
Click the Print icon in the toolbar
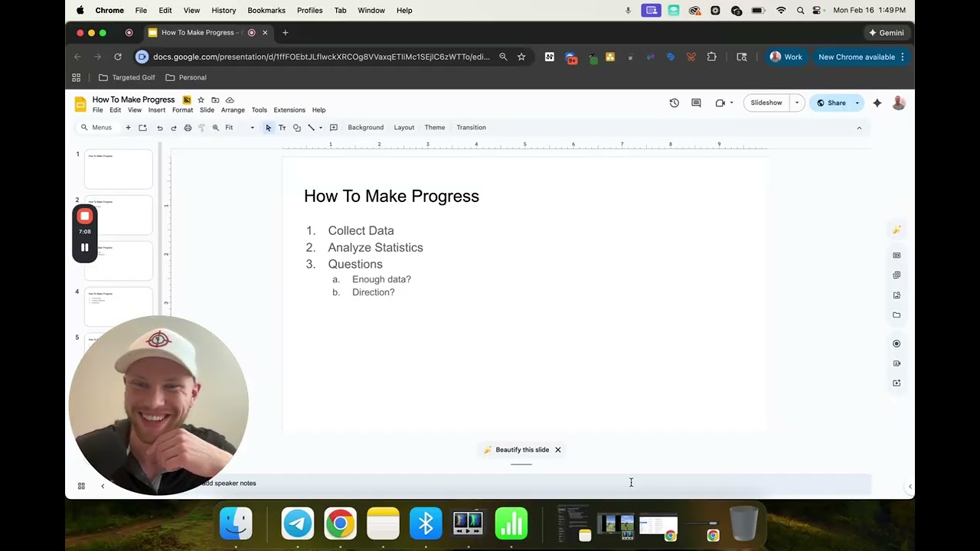[x=188, y=128]
